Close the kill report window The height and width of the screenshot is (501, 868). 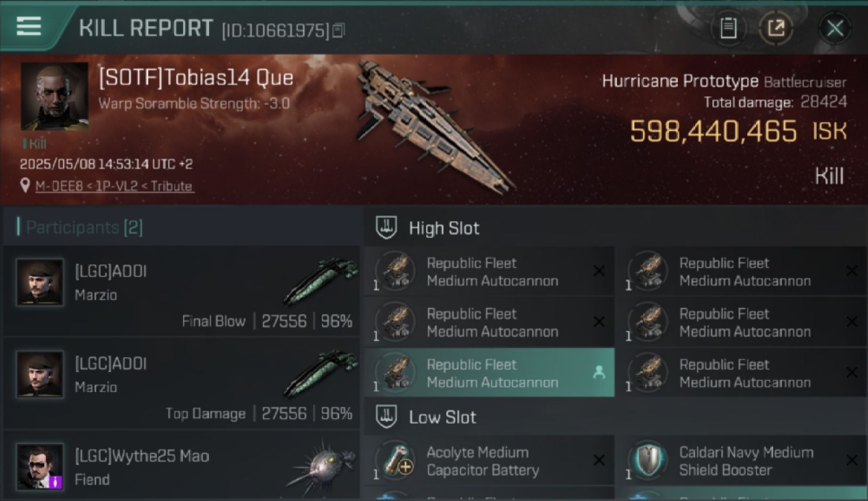click(x=835, y=28)
